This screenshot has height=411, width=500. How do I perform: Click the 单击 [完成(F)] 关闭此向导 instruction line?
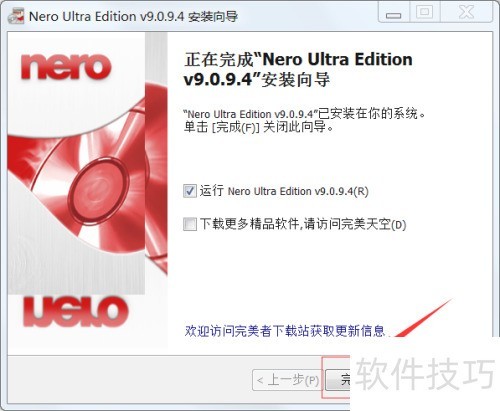coord(259,127)
